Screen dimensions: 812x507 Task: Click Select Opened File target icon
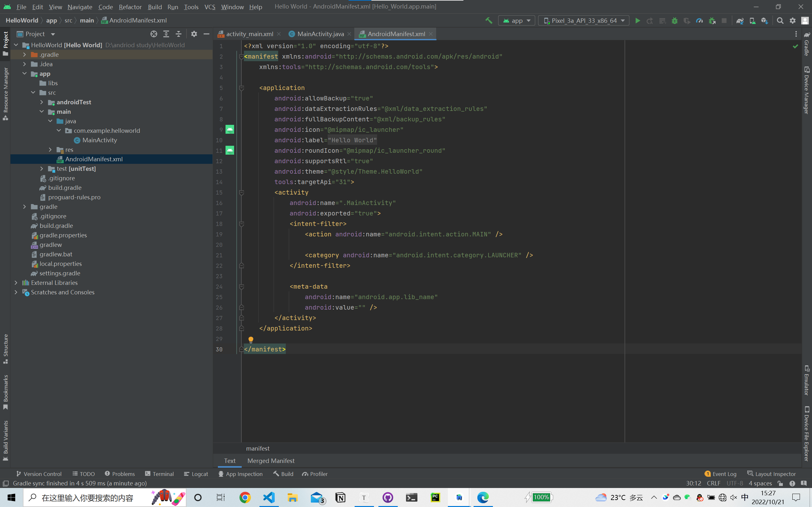(x=154, y=34)
